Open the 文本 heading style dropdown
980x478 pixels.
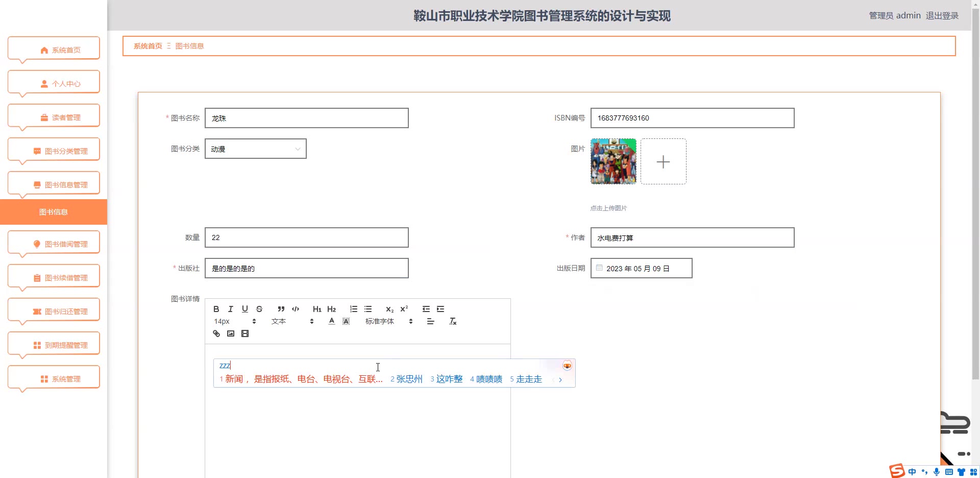click(x=292, y=321)
